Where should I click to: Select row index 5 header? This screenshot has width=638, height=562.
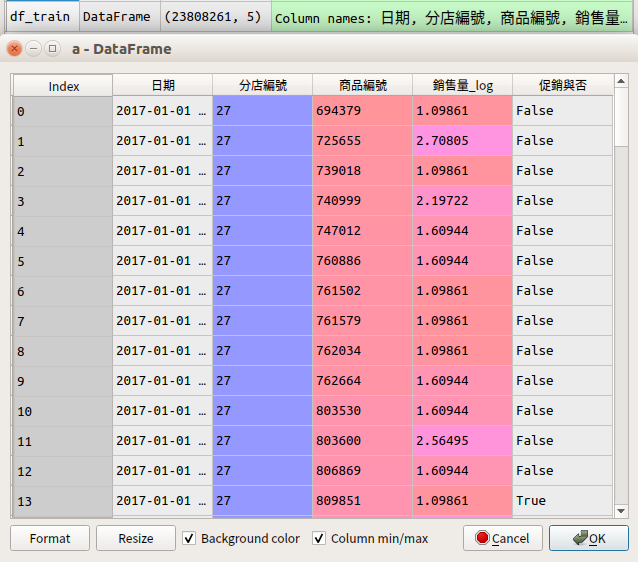[x=63, y=261]
